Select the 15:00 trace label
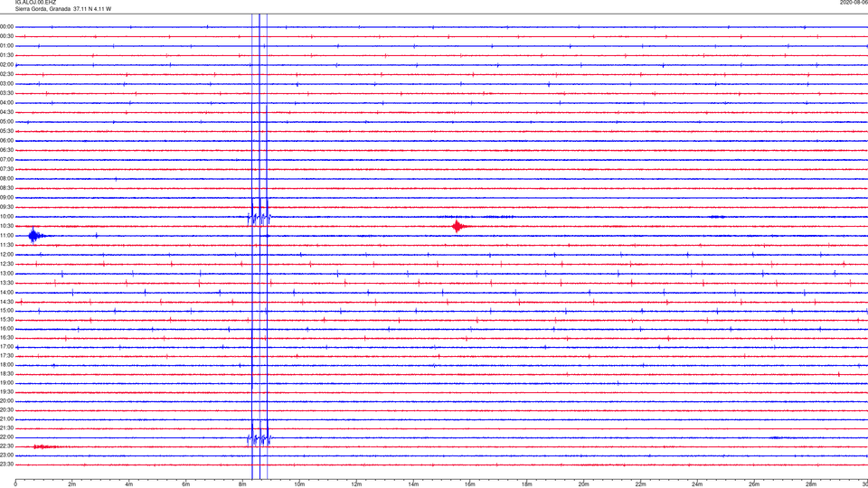Image resolution: width=868 pixels, height=488 pixels. point(6,310)
